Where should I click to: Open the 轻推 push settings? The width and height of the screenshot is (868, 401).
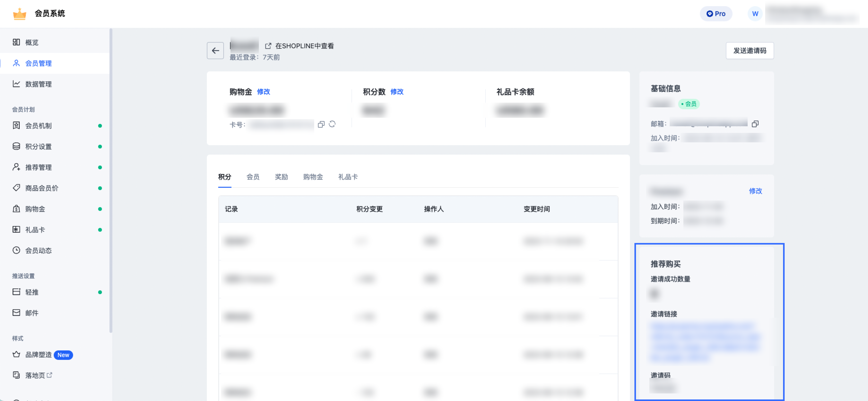point(32,292)
